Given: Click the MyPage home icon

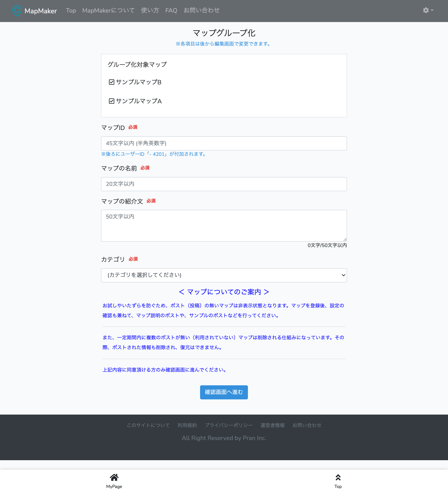Looking at the screenshot, I should 114,477.
